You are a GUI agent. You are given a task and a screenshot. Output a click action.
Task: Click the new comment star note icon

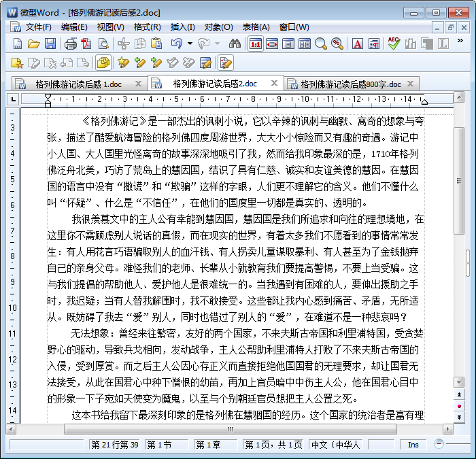coord(17,63)
